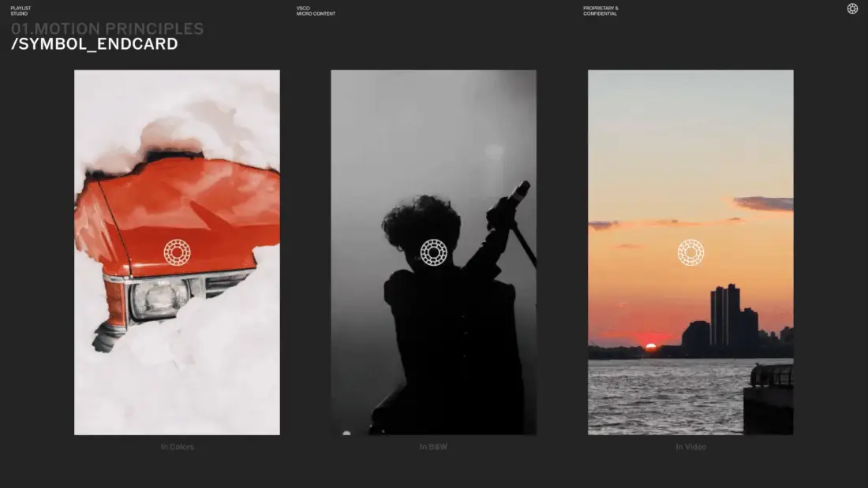The width and height of the screenshot is (868, 488).
Task: Click the "PLAYLIST STUDIO" header label
Action: click(x=21, y=11)
